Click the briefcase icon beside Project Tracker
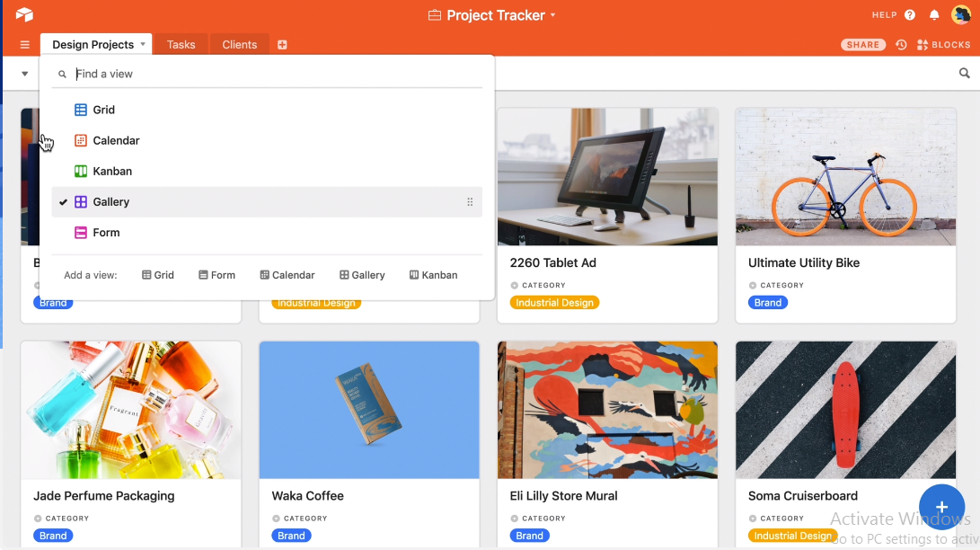The image size is (980, 550). point(435,15)
